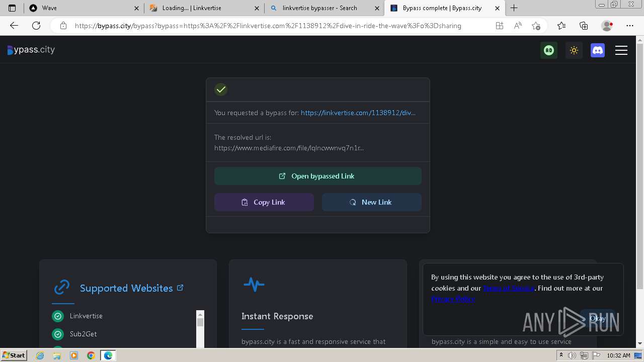The width and height of the screenshot is (644, 362).
Task: Open the requested linkvertise.com link
Action: click(358, 113)
